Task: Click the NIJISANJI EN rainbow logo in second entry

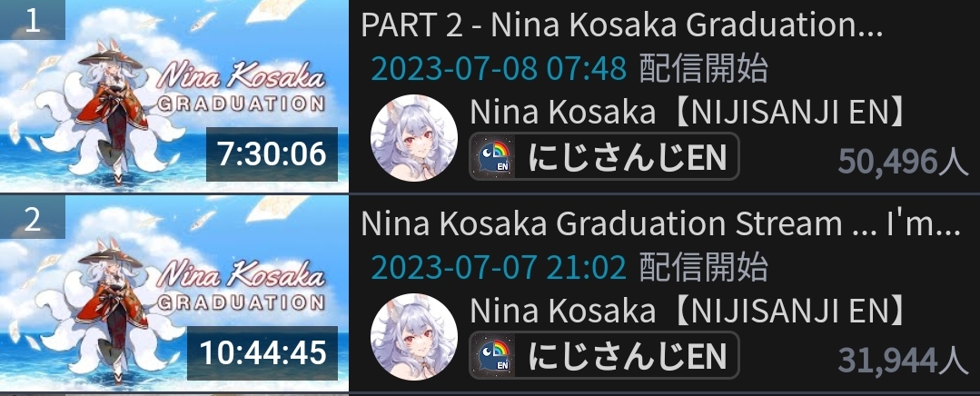Action: pyautogui.click(x=494, y=355)
